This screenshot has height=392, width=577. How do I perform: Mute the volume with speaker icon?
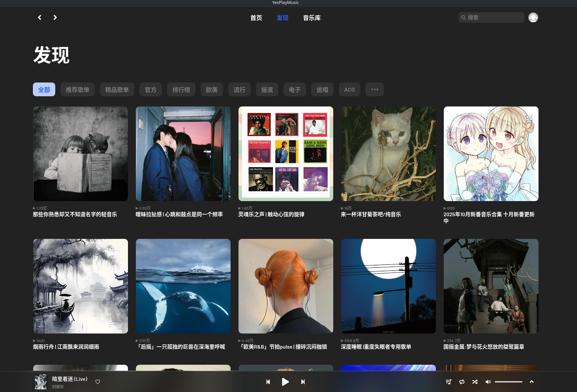[x=488, y=381]
